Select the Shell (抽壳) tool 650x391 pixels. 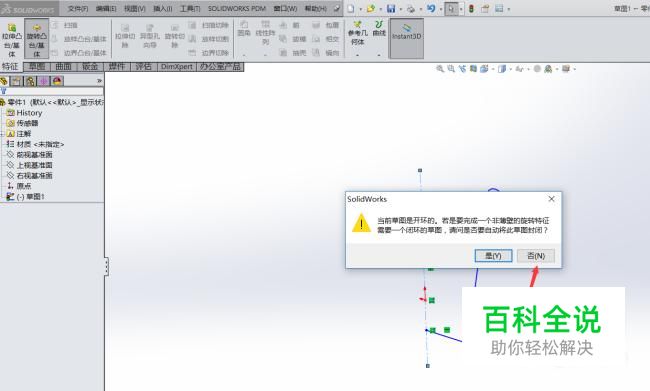click(293, 53)
